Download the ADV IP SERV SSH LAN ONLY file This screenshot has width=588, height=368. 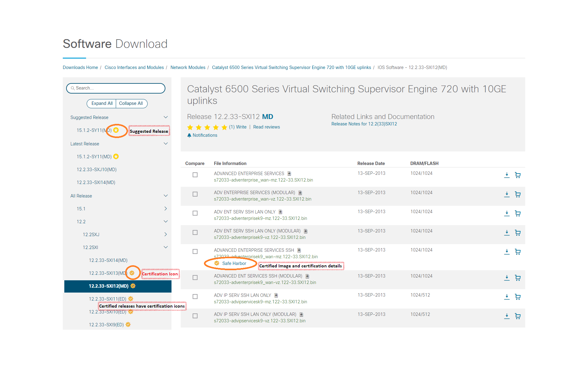pos(507,297)
